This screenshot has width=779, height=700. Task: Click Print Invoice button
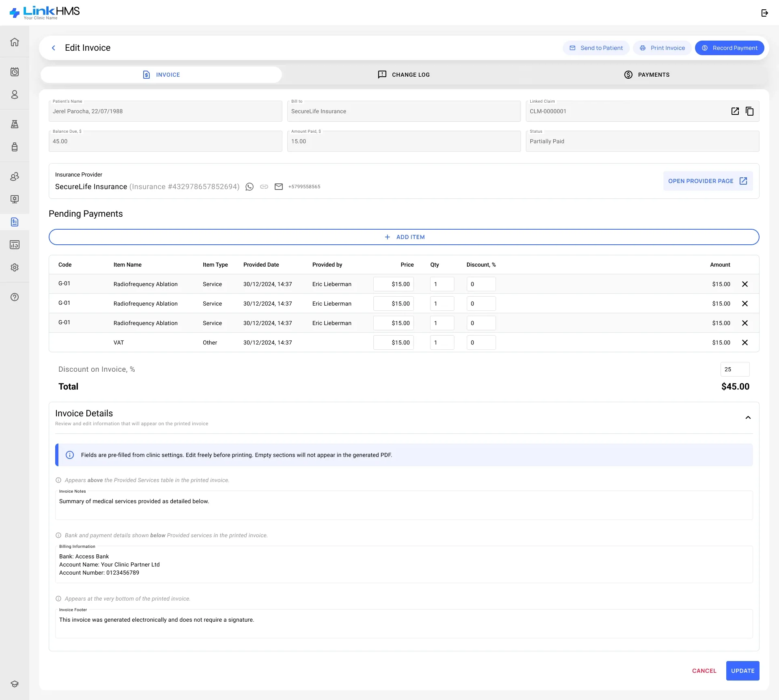pyautogui.click(x=662, y=48)
